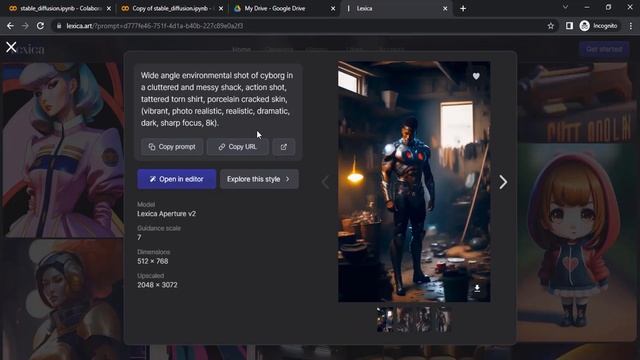Toggle the browser side panel
Viewport: 640px width, 360px height.
pyautogui.click(x=569, y=26)
